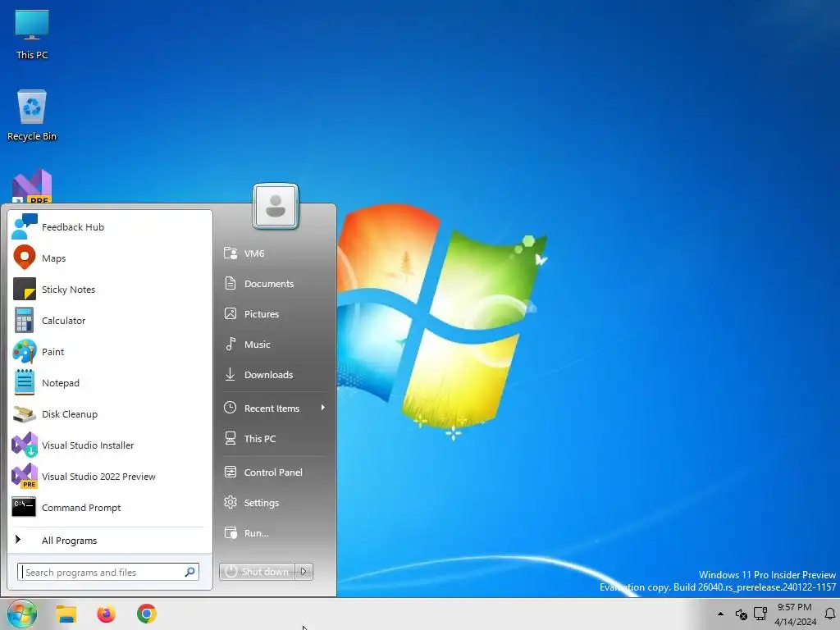Open File Explorer from the taskbar
This screenshot has height=630, width=840.
[66, 614]
